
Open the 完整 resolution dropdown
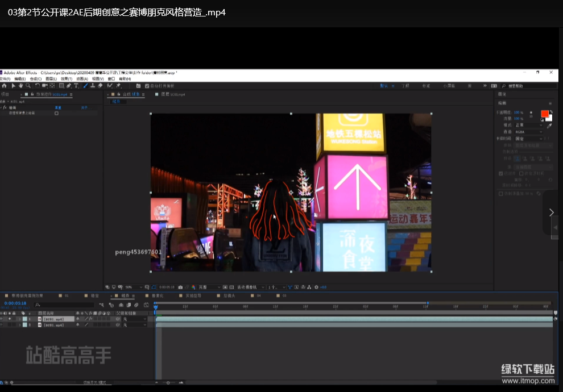click(209, 287)
